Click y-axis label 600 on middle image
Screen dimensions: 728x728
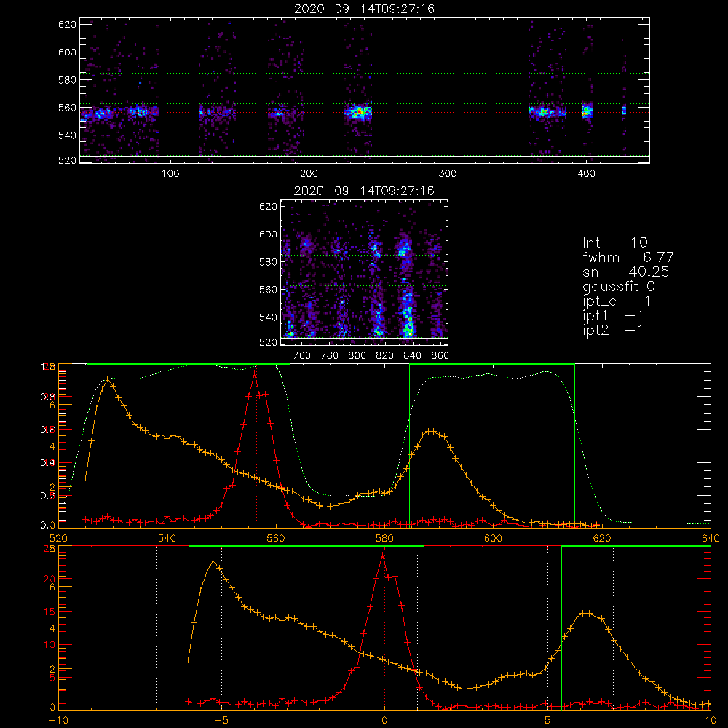click(x=269, y=234)
